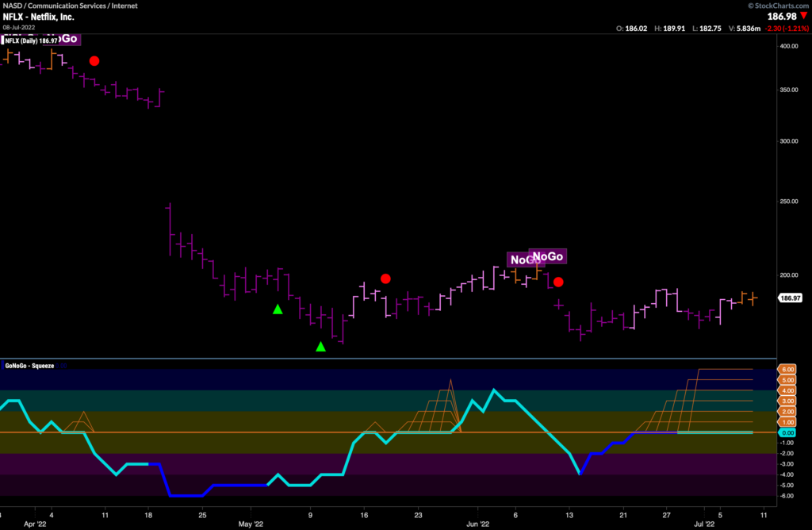
Task: Click the -2.00 squeeze axis label
Action: coord(787,453)
